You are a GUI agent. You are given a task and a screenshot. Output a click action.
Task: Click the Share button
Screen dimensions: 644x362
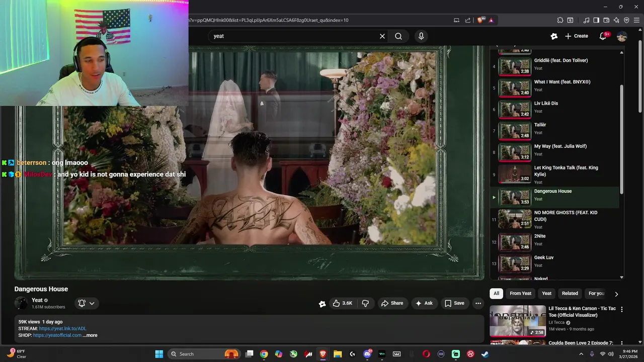[392, 303]
